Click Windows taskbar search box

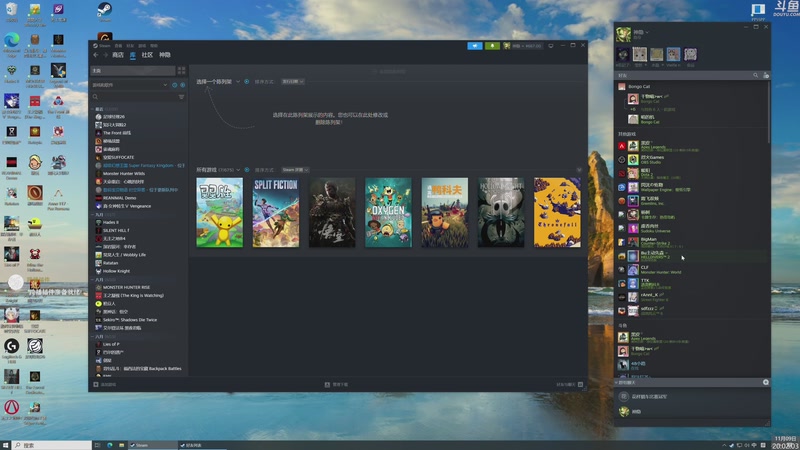coord(52,445)
